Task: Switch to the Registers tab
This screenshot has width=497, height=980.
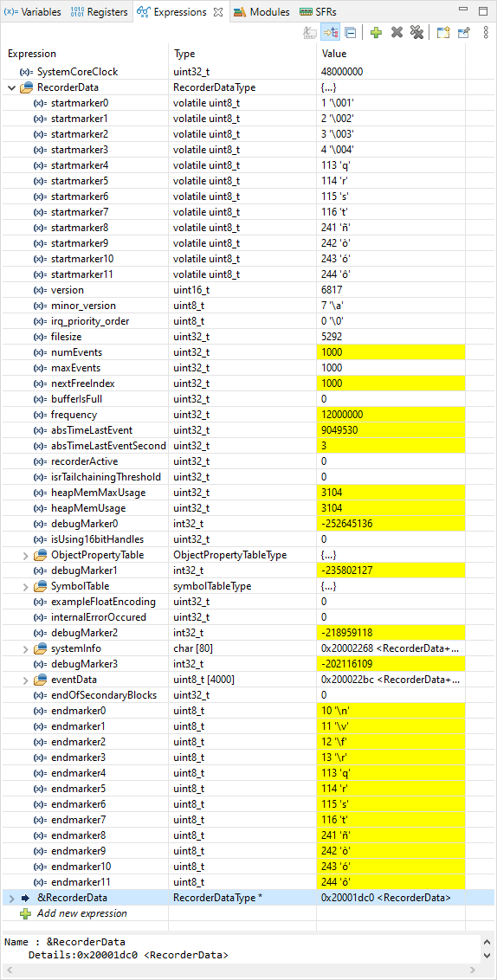Action: [x=99, y=12]
